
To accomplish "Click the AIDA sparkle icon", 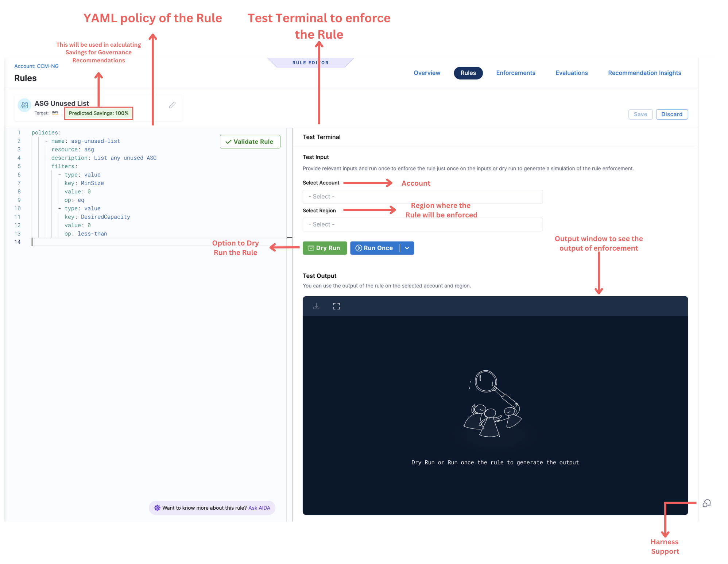I will coord(157,508).
